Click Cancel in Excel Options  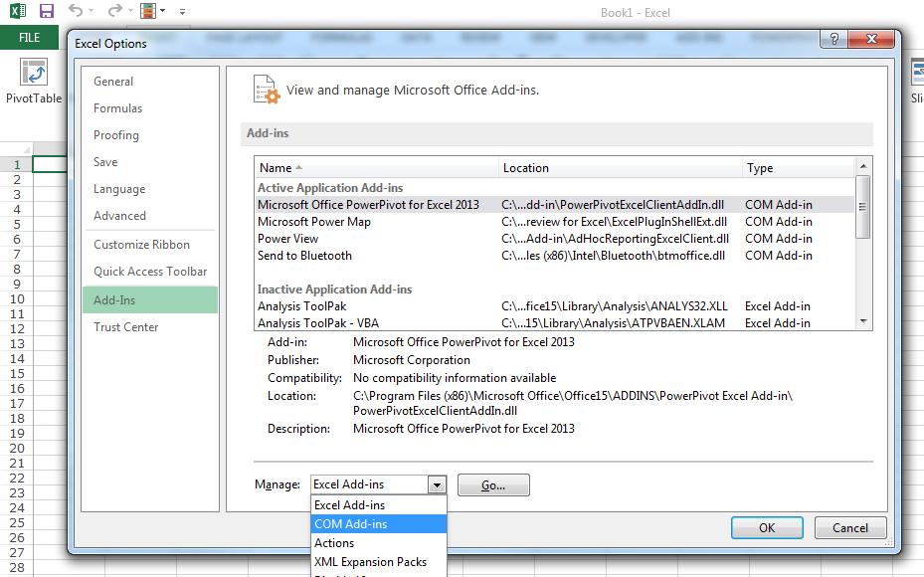pyautogui.click(x=849, y=527)
